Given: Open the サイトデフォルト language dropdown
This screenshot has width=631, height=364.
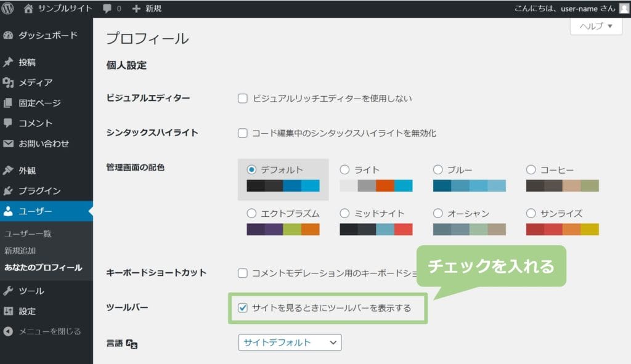Looking at the screenshot, I should pos(290,342).
